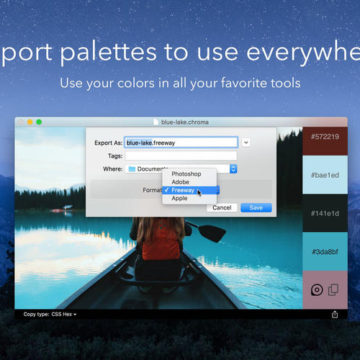Minimize window with yellow button
Screen dimensions: 360x360
(30, 122)
